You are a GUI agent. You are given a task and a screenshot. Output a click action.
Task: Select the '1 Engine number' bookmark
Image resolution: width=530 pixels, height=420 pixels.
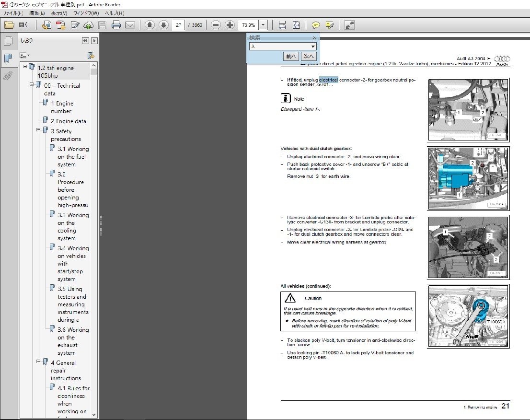coord(62,107)
